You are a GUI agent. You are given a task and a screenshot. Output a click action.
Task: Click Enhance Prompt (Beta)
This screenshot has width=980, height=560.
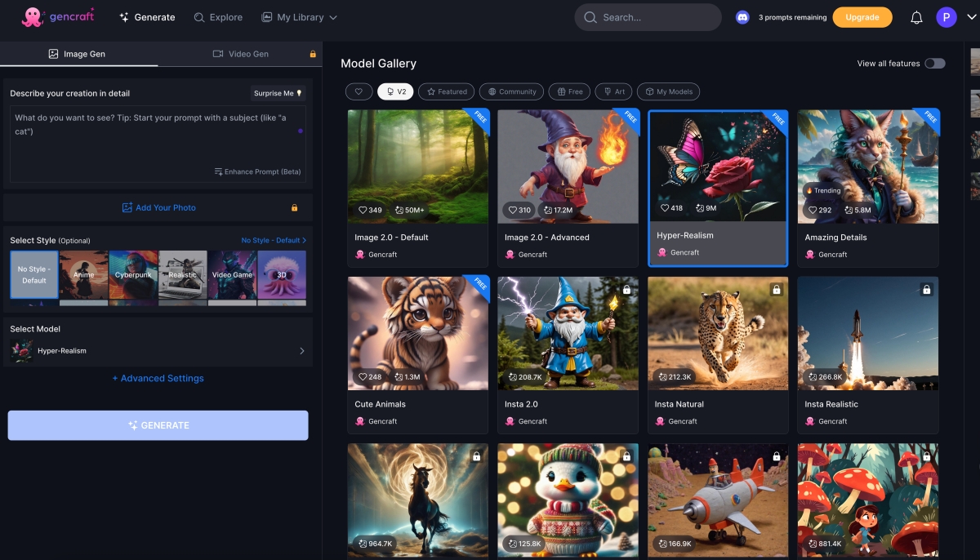click(257, 171)
